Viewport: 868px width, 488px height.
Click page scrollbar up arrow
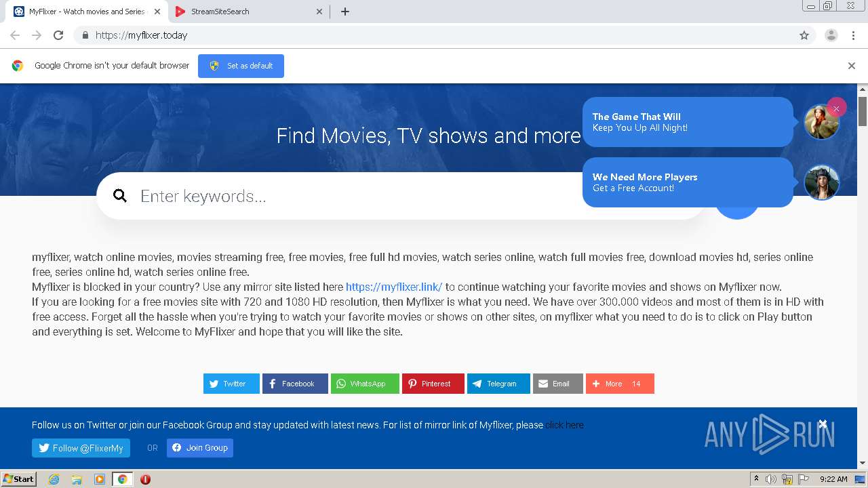863,89
